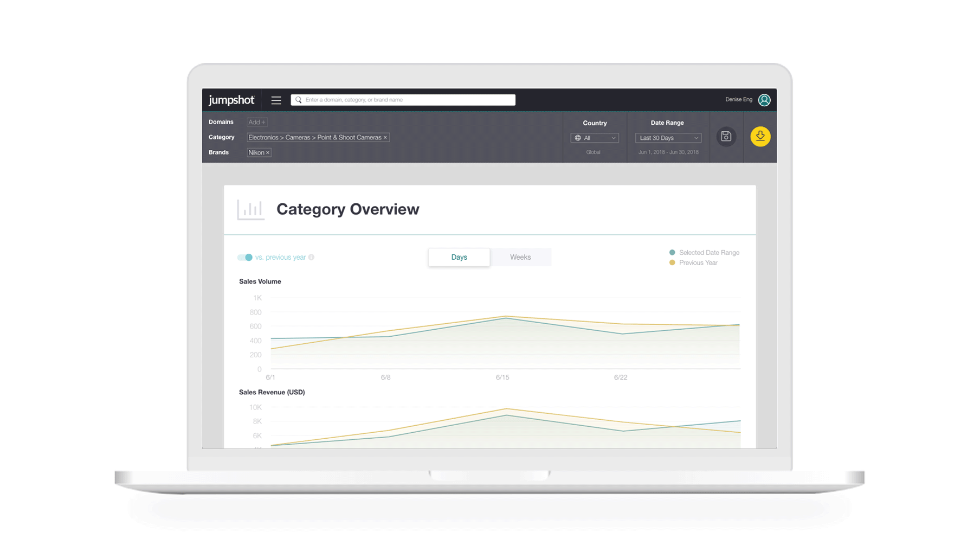Image resolution: width=980 pixels, height=551 pixels.
Task: Remove the Point & Shoot Cameras category tag
Action: [x=385, y=138]
